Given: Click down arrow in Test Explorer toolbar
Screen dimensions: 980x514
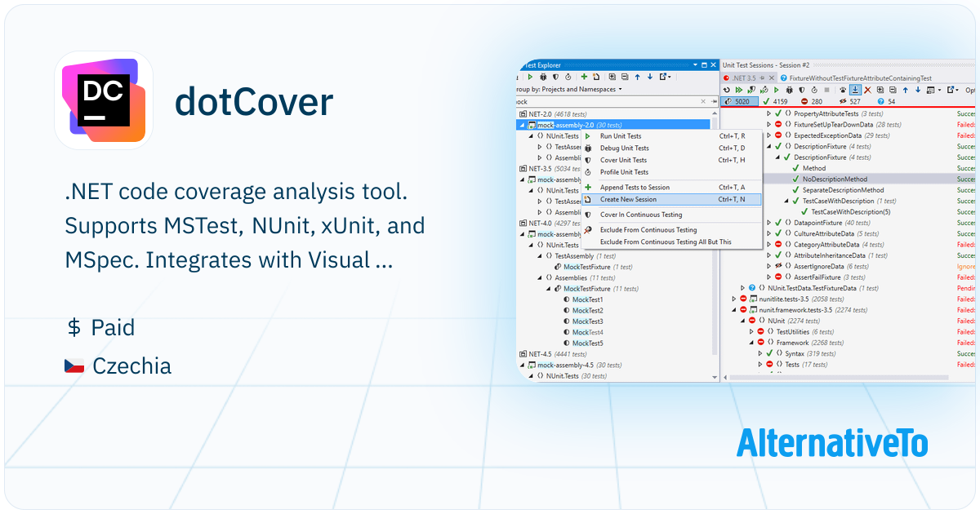Looking at the screenshot, I should coord(650,77).
